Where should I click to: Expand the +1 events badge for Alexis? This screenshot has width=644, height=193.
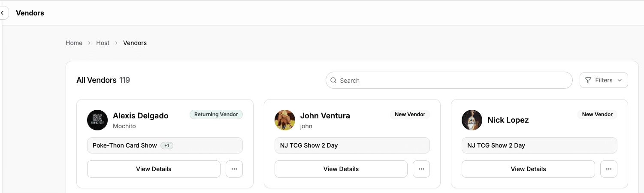(x=167, y=145)
